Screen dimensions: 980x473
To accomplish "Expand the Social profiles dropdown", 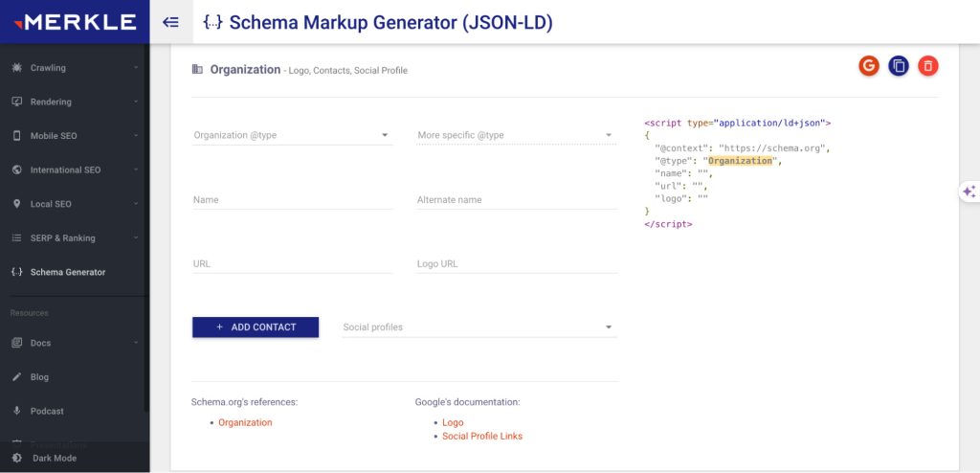I will point(479,327).
